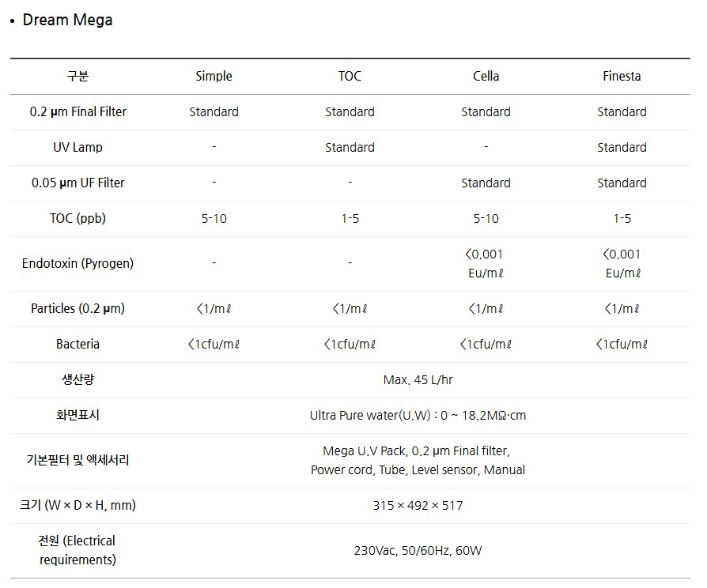Click the 구분 header cell
The width and height of the screenshot is (707, 588).
(78, 77)
